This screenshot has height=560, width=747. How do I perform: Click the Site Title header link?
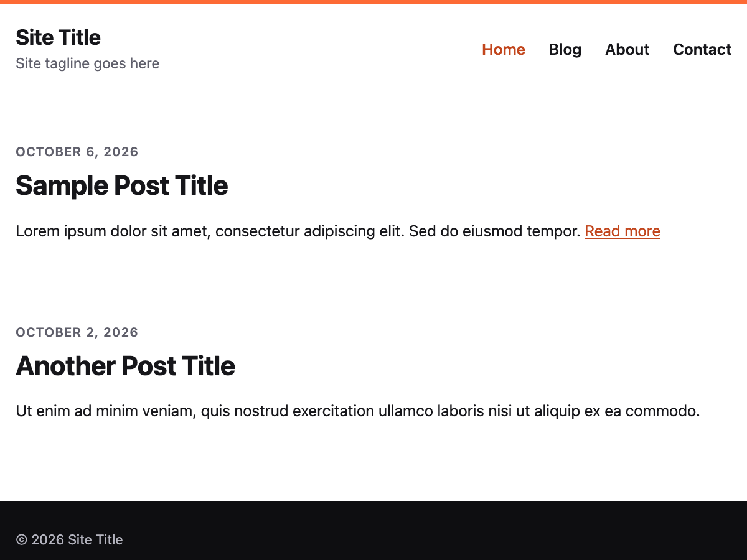(x=58, y=37)
